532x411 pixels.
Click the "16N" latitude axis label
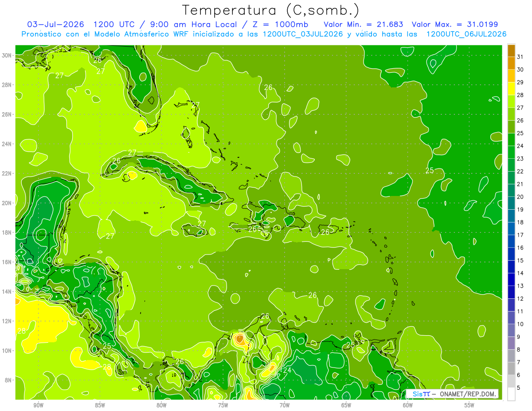7,262
